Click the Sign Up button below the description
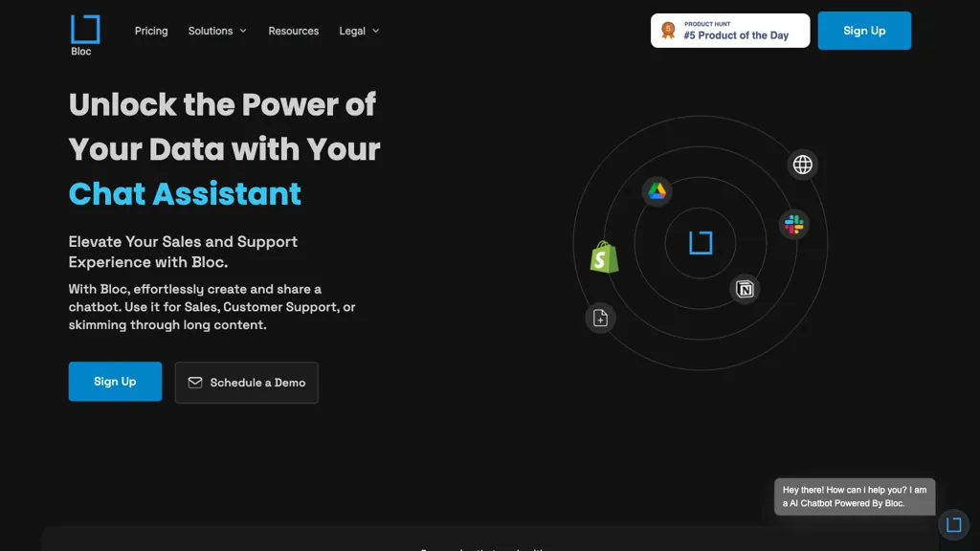980x551 pixels. 115,382
